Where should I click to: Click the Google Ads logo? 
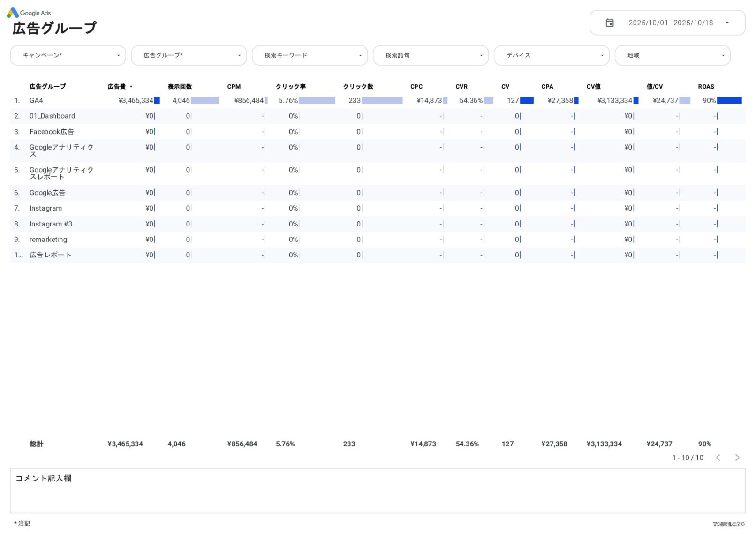click(x=13, y=13)
